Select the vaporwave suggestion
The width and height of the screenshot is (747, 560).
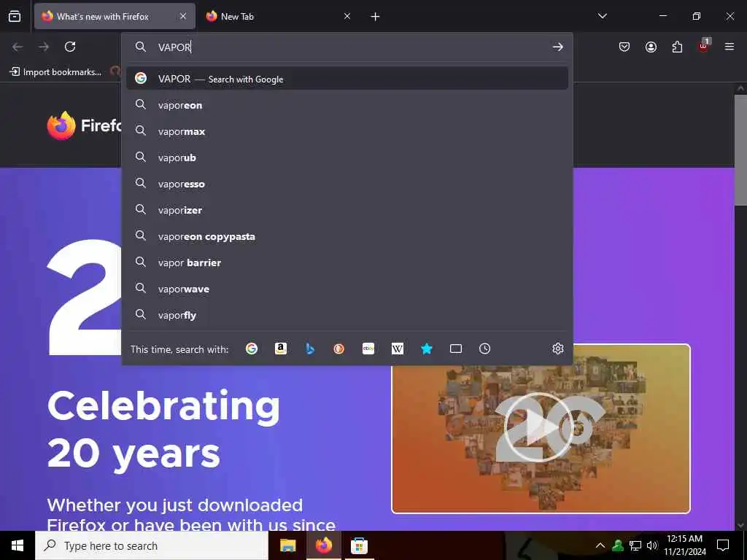(x=347, y=289)
